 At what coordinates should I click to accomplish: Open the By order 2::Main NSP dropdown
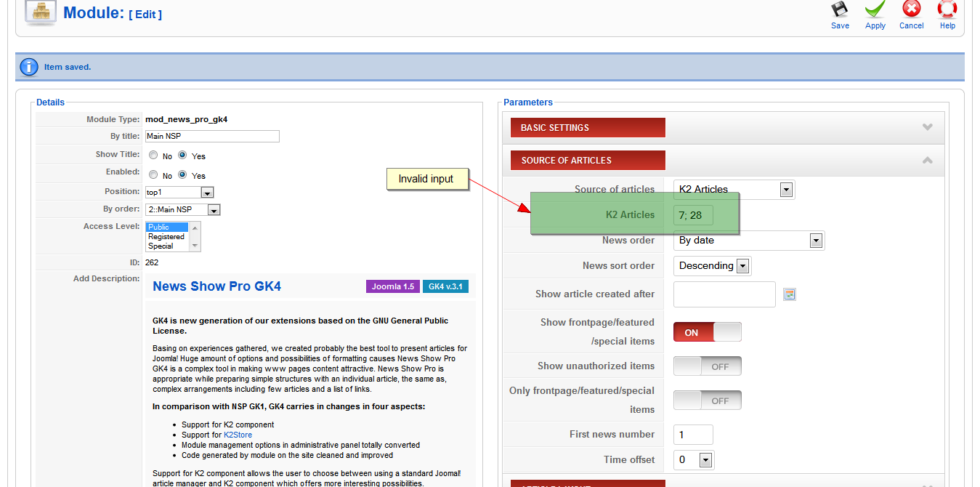point(182,210)
